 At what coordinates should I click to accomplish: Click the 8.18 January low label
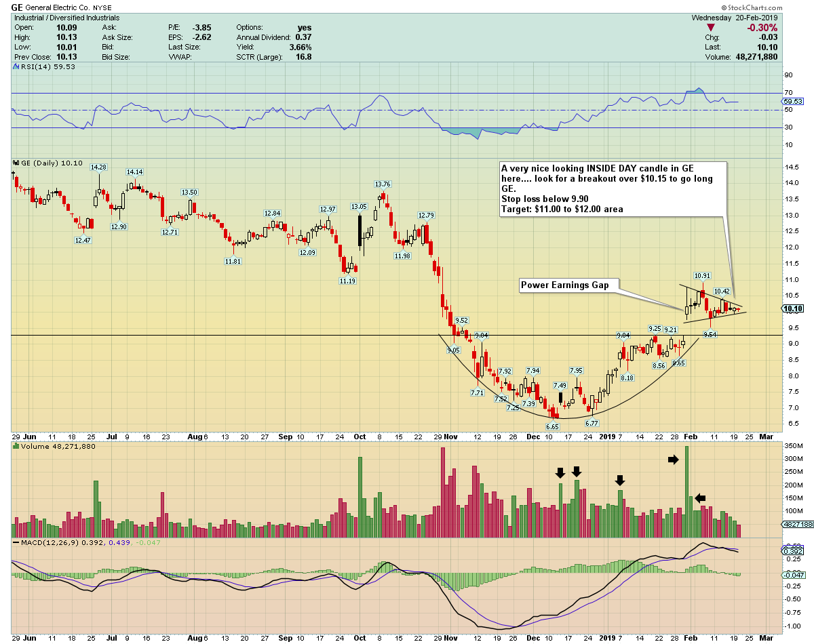[x=627, y=378]
